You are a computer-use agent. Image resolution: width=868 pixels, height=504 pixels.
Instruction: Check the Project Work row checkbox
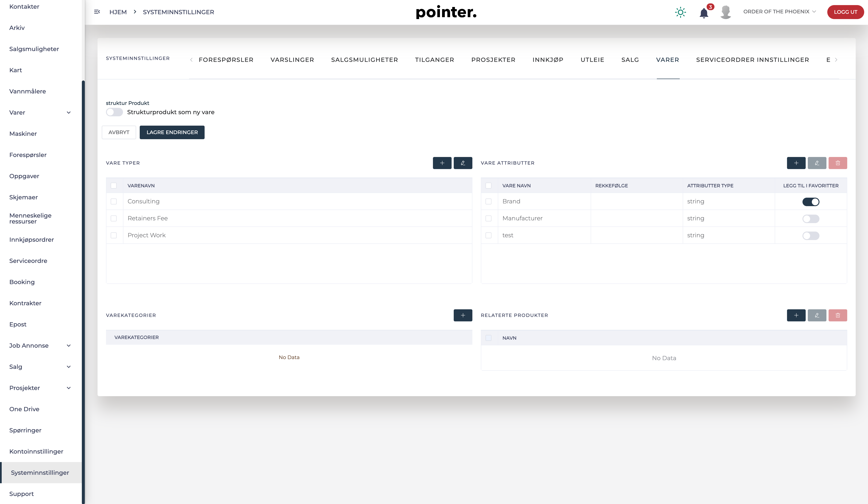[114, 236]
